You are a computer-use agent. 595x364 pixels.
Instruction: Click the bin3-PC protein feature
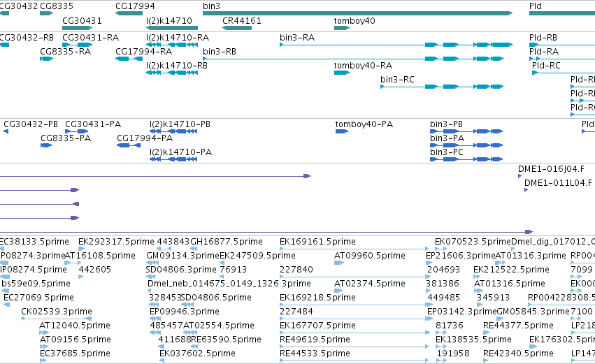point(466,159)
